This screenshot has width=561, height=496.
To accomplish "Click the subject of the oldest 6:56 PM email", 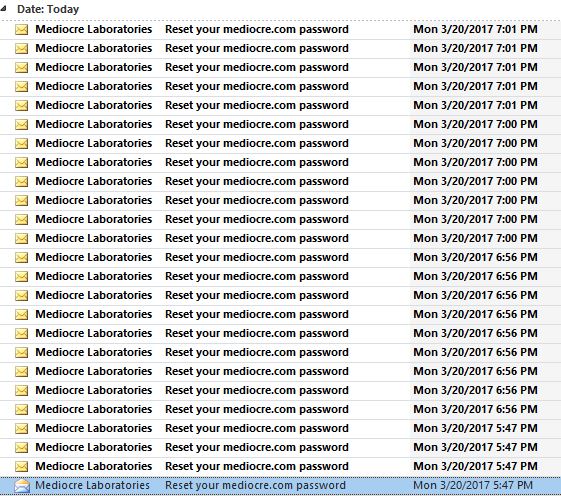I will tap(257, 409).
